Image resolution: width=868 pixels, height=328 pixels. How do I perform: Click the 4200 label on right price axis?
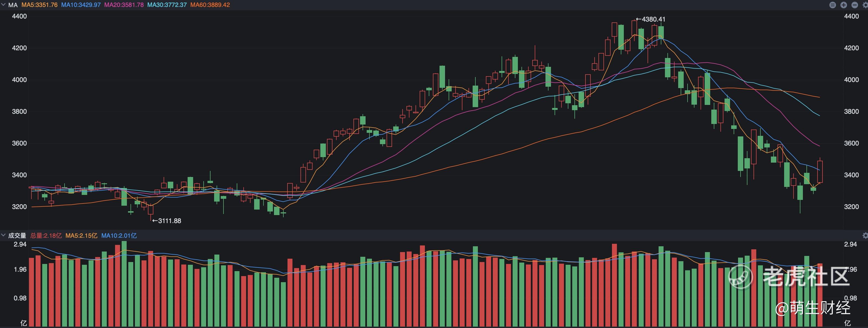[851, 48]
